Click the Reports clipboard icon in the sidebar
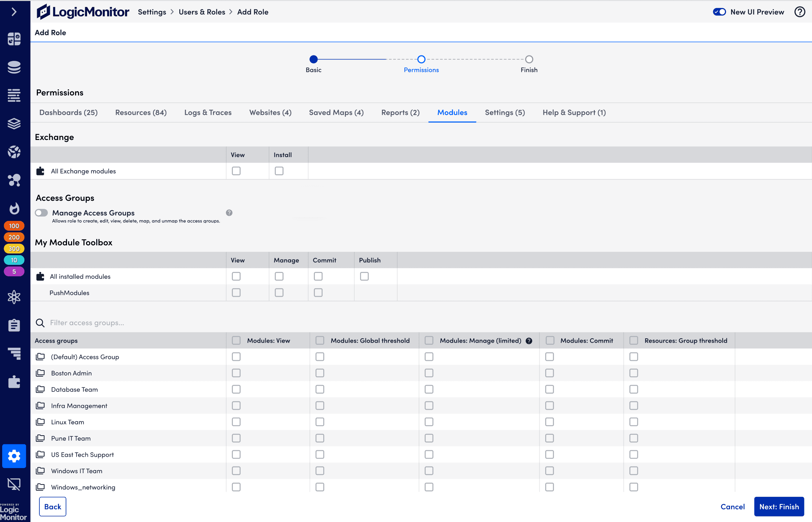 pyautogui.click(x=15, y=325)
